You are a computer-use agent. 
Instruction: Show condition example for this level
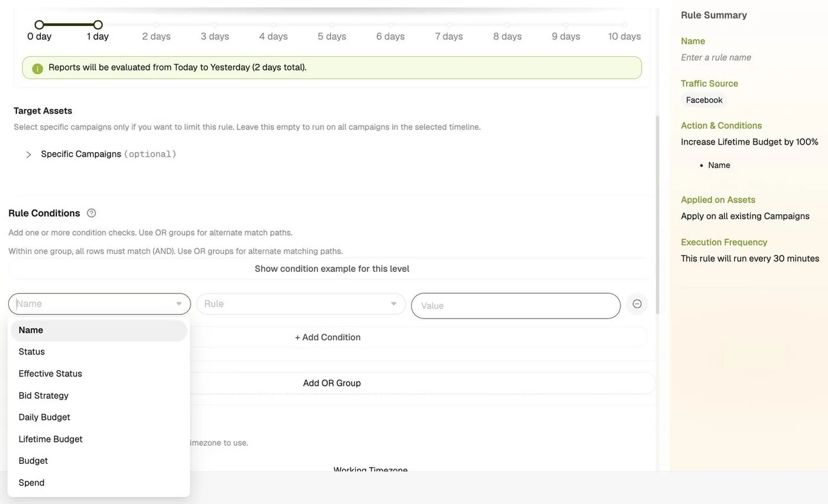click(332, 269)
